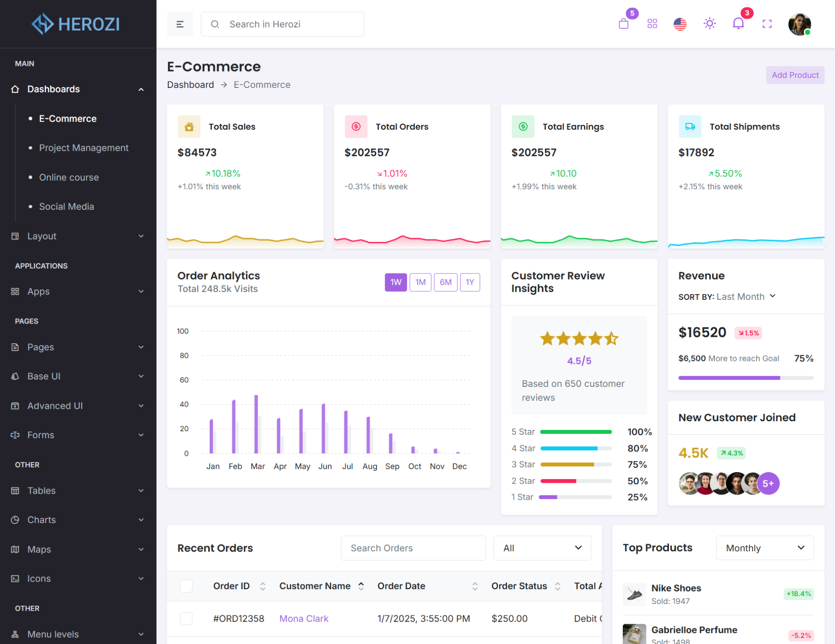Open the E-Commerce dashboard item
Viewport: 835px width, 644px height.
coord(68,119)
